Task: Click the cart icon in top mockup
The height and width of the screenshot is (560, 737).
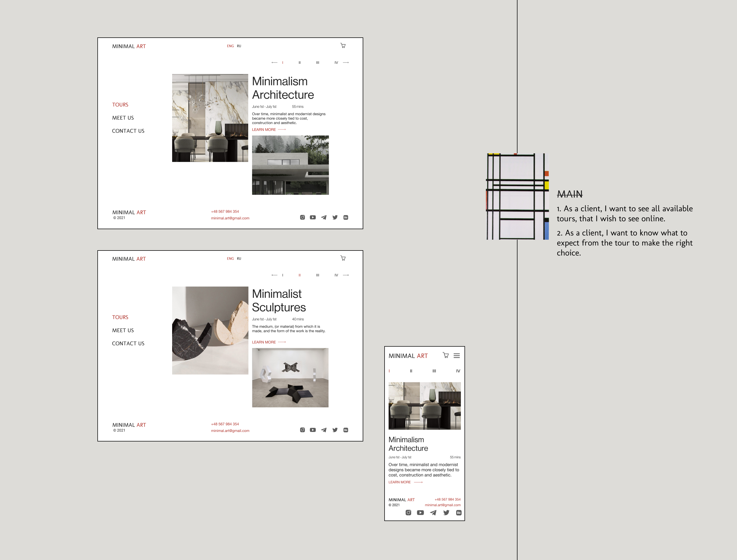Action: pyautogui.click(x=343, y=46)
